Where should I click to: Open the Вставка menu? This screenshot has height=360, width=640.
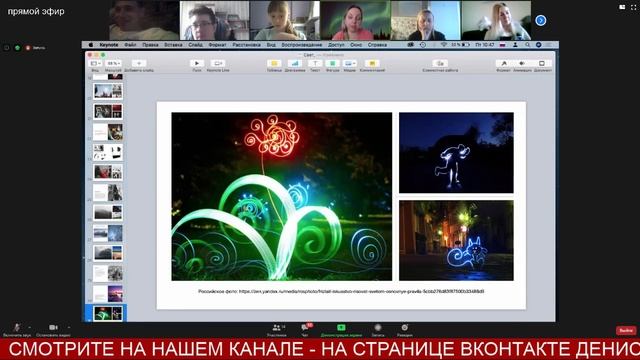coord(173,45)
